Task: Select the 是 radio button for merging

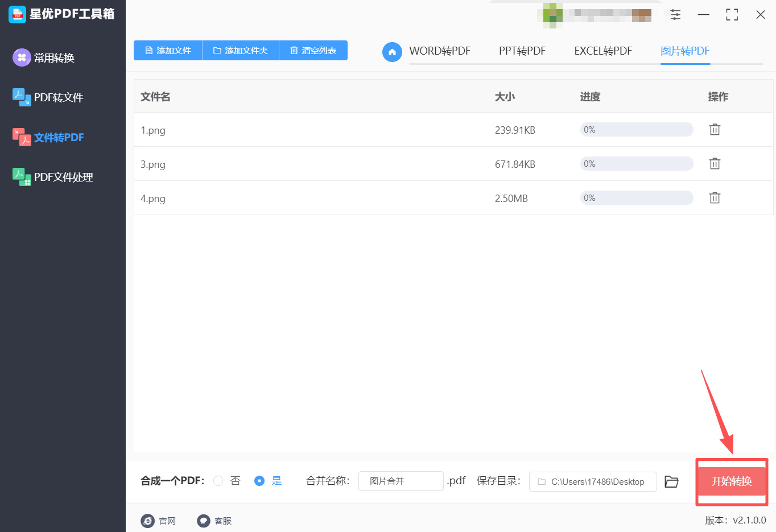Action: click(259, 481)
